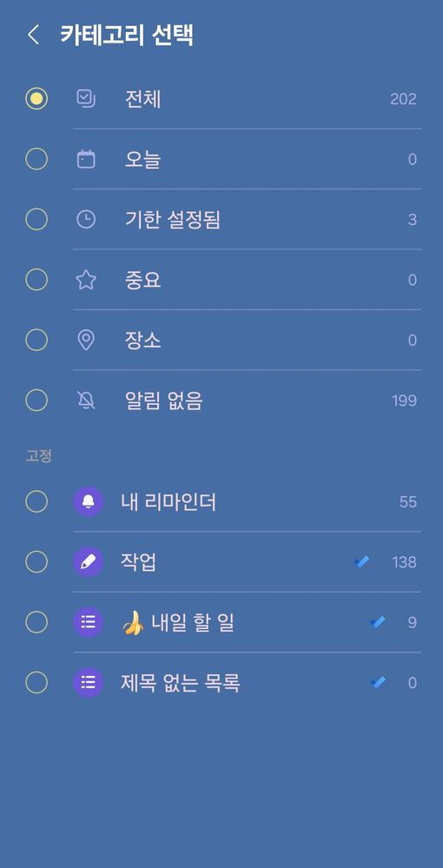This screenshot has width=443, height=868.
Task: Click the muted bell icon for 알림 없음
Action: [86, 401]
